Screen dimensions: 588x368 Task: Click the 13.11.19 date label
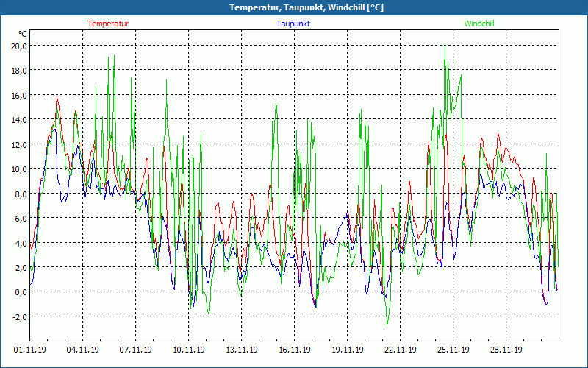click(242, 350)
